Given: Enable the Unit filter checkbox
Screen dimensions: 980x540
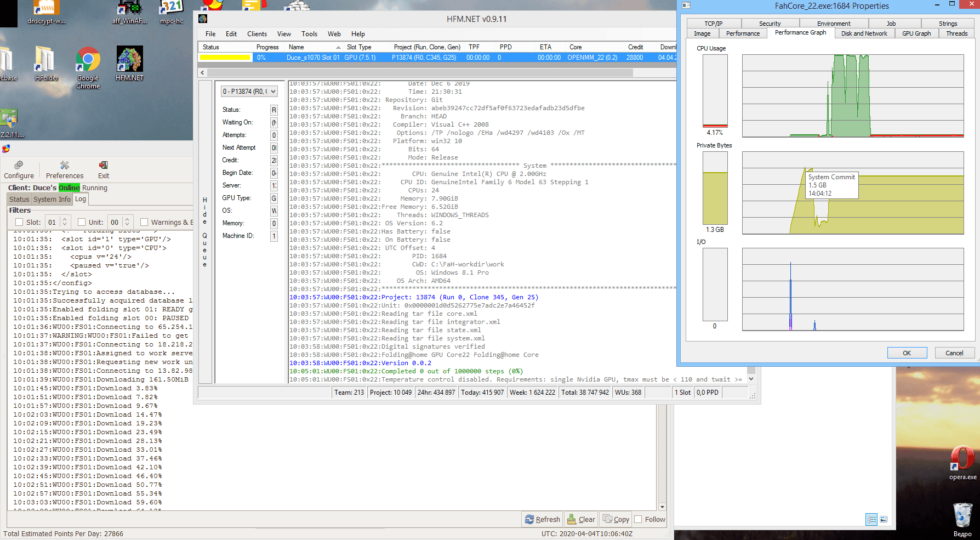Looking at the screenshot, I should pos(82,222).
